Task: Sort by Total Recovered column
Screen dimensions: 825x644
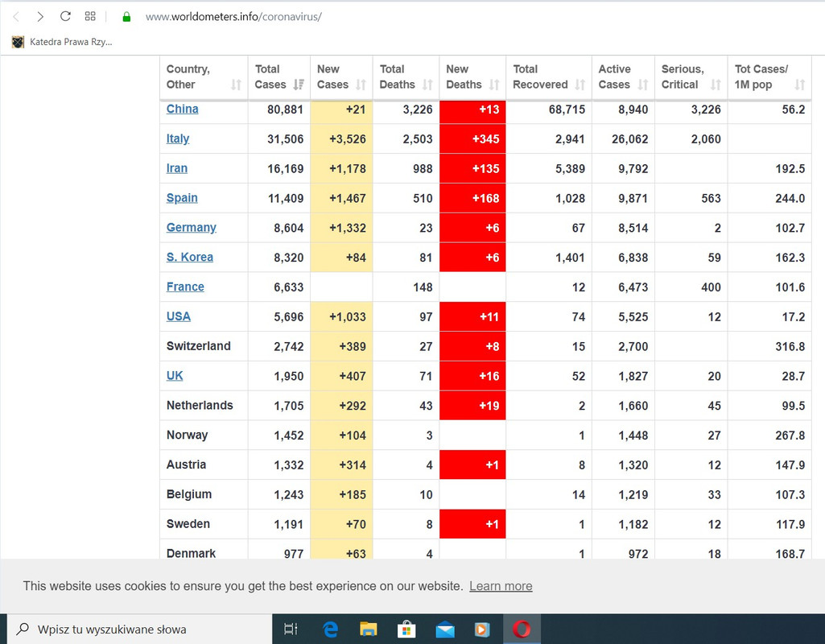Action: [x=549, y=77]
